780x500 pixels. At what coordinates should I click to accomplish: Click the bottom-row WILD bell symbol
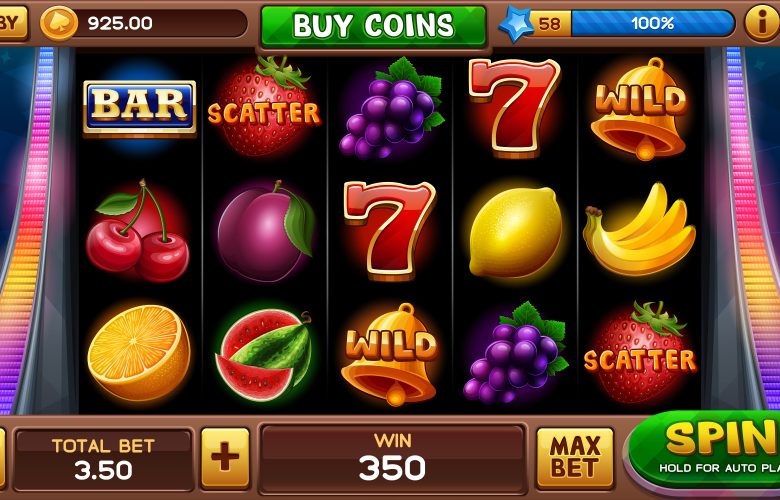[x=390, y=354]
